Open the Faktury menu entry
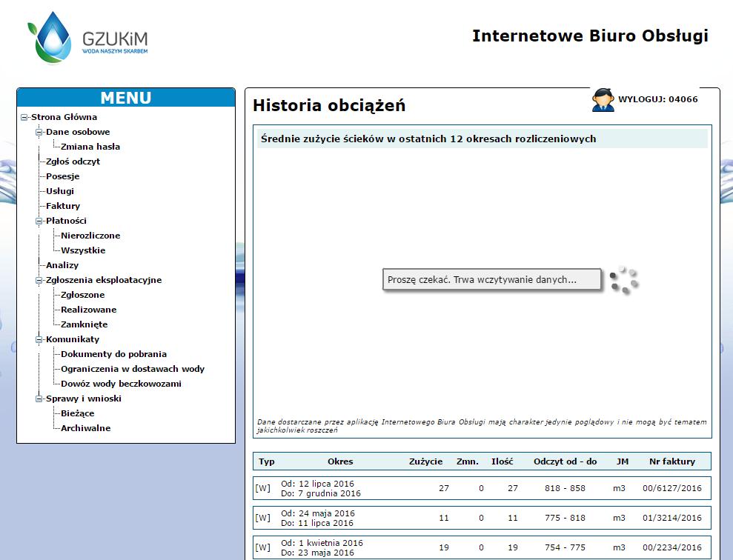 point(63,206)
